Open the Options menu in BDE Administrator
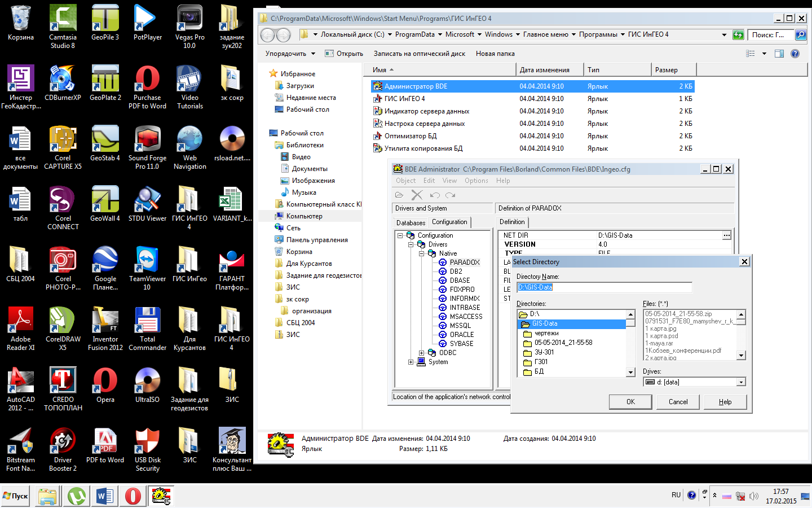812x508 pixels. point(476,181)
